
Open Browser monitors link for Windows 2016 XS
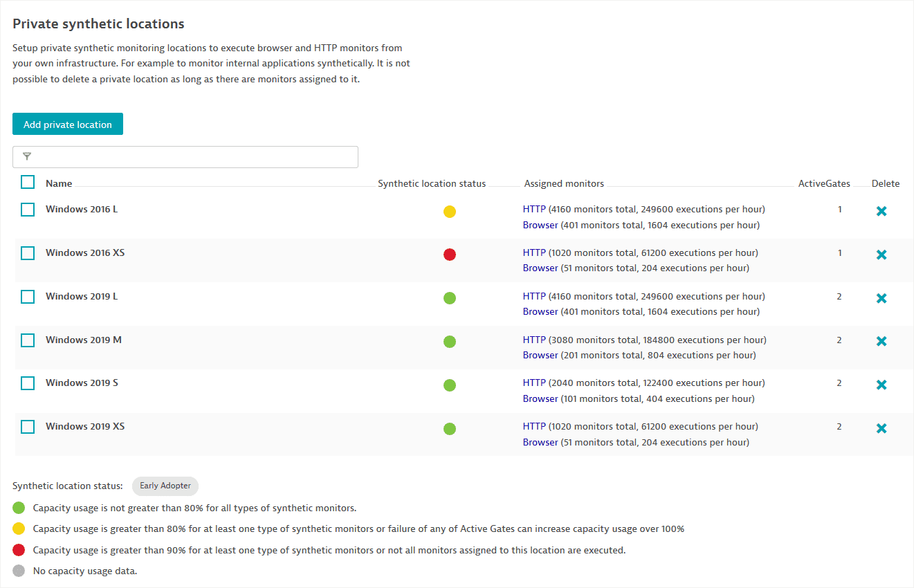(540, 268)
